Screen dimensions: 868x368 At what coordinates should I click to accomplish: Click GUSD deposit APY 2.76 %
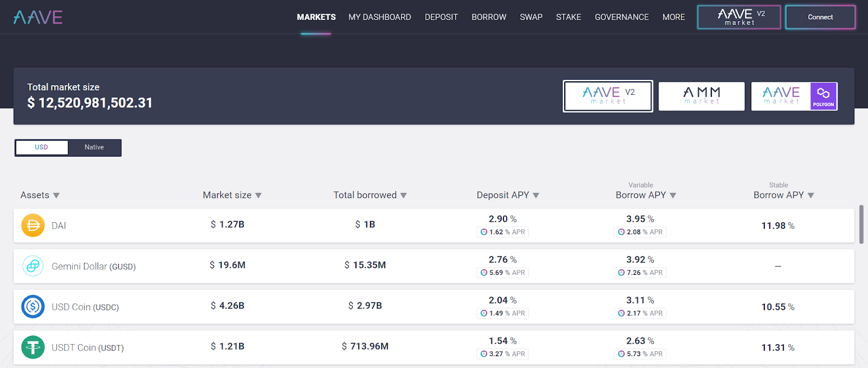point(503,260)
